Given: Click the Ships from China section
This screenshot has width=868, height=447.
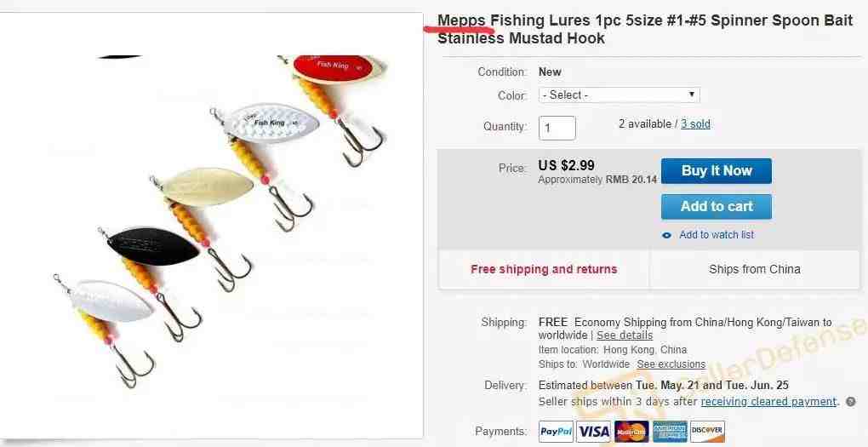Looking at the screenshot, I should click(x=755, y=269).
